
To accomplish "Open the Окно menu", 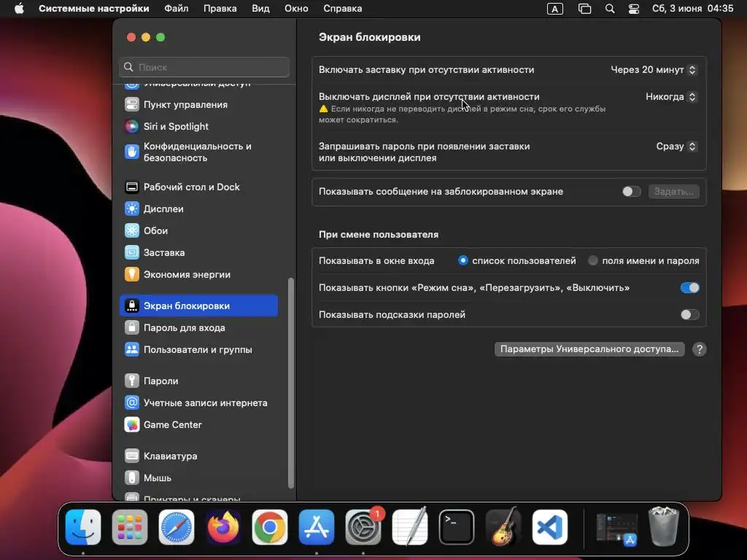I will point(296,9).
